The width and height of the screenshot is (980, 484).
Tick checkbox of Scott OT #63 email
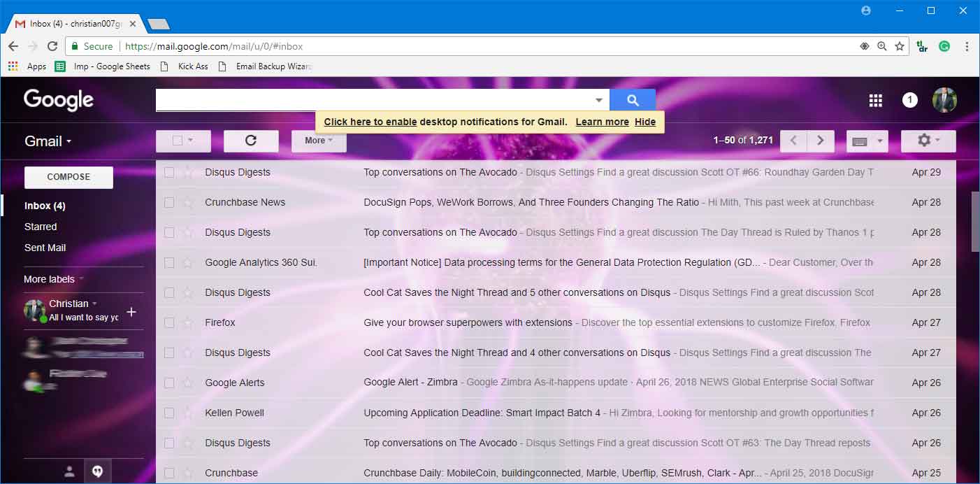pos(168,443)
